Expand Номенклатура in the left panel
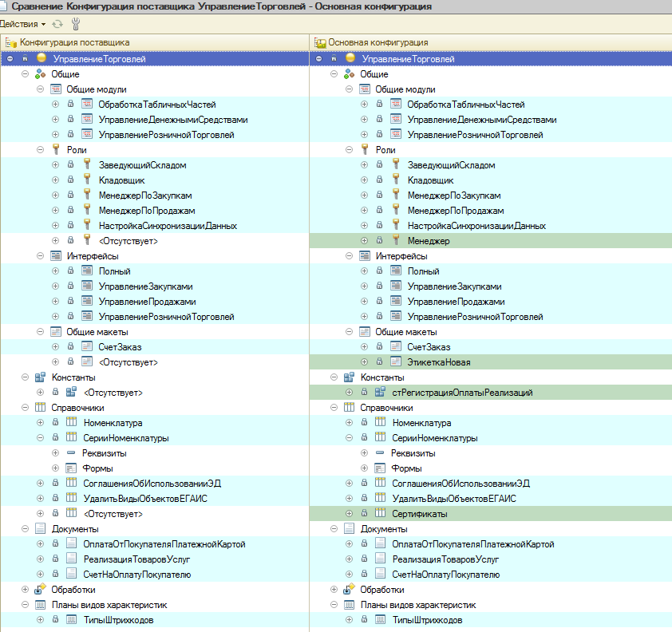This screenshot has width=672, height=632. (40, 423)
